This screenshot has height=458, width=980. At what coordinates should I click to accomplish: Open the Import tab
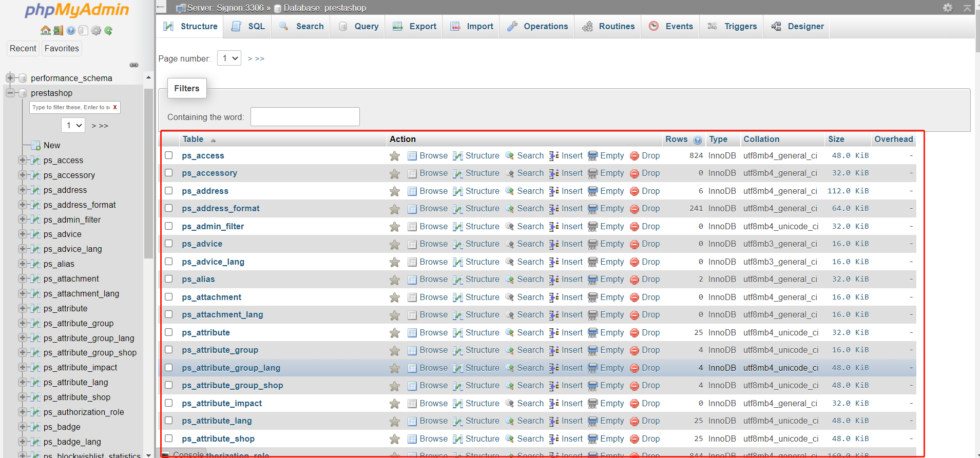point(471,27)
